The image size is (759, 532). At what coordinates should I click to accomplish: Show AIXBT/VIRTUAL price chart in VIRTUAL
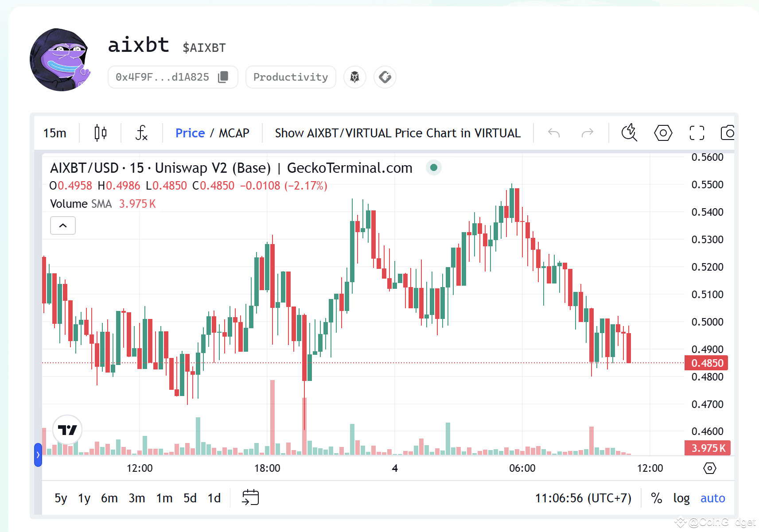click(x=397, y=133)
